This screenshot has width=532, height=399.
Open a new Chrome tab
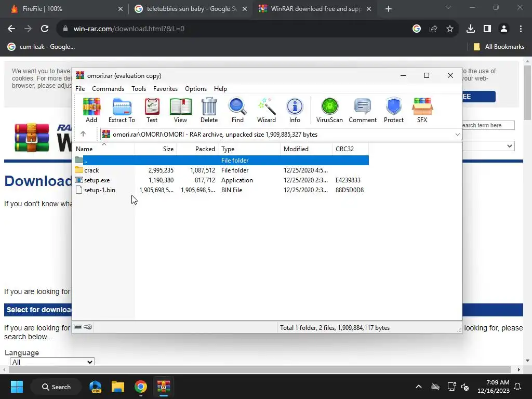click(x=389, y=9)
